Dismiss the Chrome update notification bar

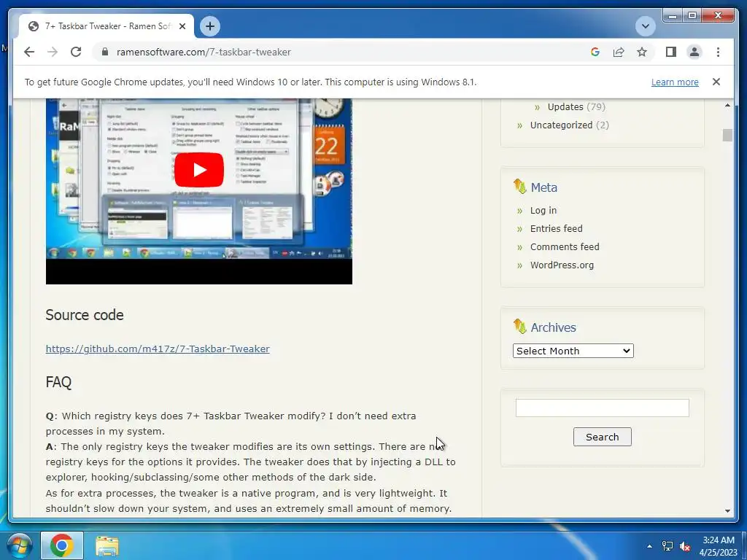(x=716, y=82)
